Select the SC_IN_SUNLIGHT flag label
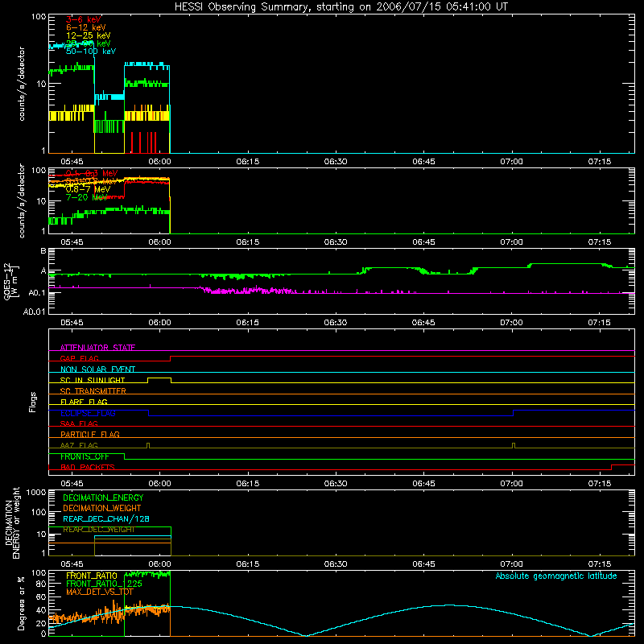 pos(93,380)
